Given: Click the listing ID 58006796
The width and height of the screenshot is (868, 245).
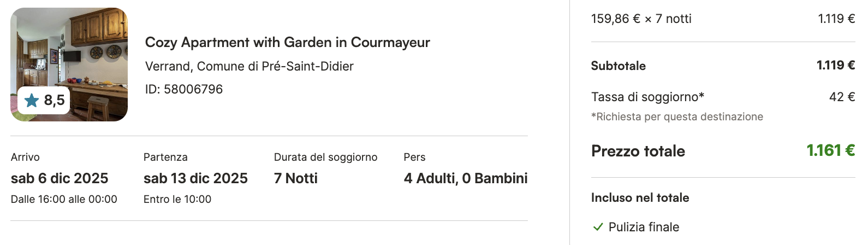Looking at the screenshot, I should point(183,89).
